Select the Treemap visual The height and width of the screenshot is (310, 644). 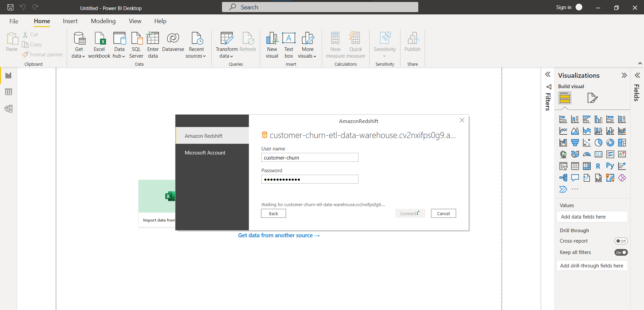(622, 143)
